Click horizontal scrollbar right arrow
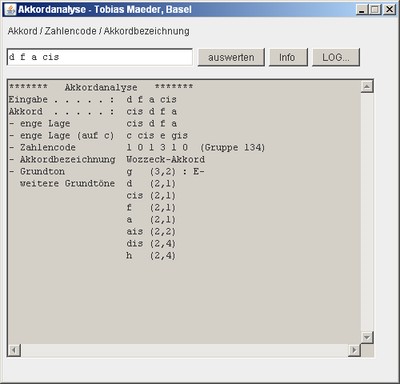This screenshot has width=400, height=384. [x=354, y=350]
